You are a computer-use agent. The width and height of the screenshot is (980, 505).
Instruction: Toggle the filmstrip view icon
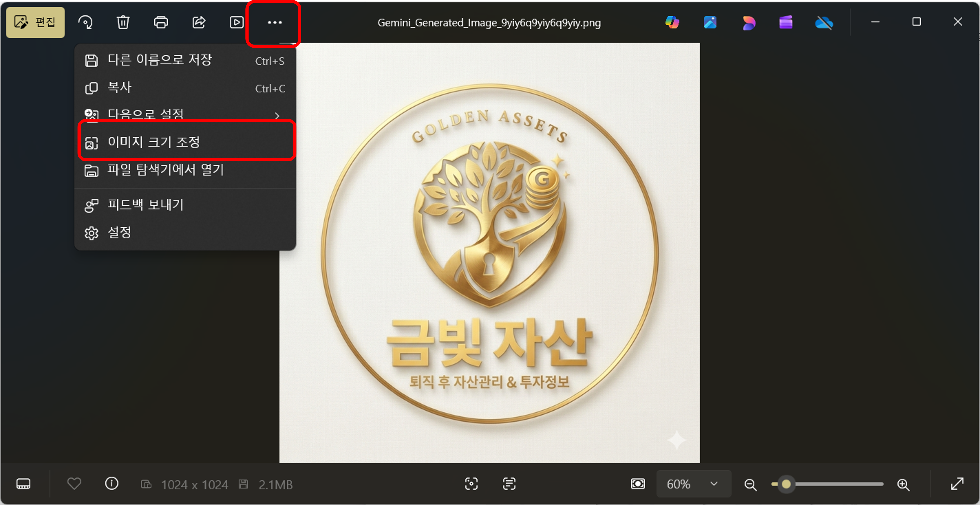click(x=23, y=484)
